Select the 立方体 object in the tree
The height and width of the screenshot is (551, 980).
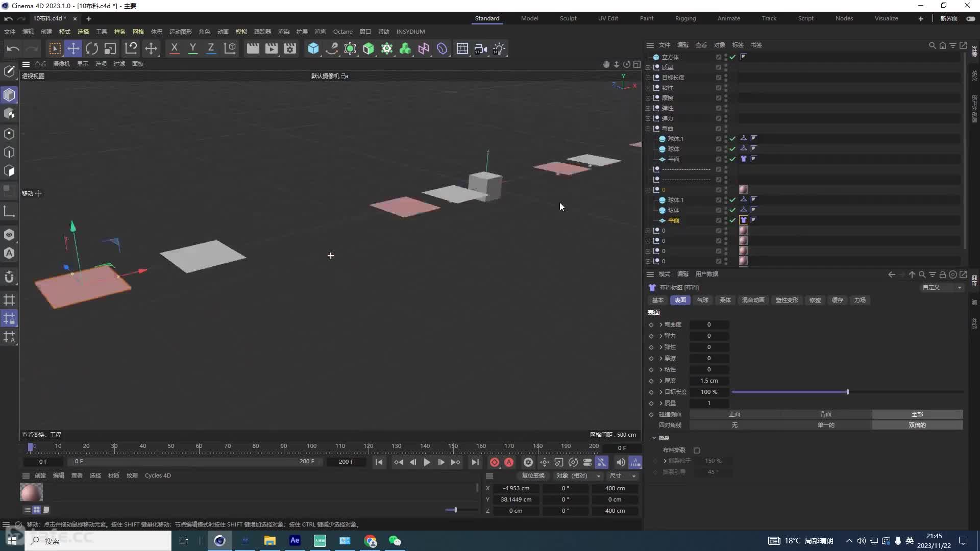point(670,57)
